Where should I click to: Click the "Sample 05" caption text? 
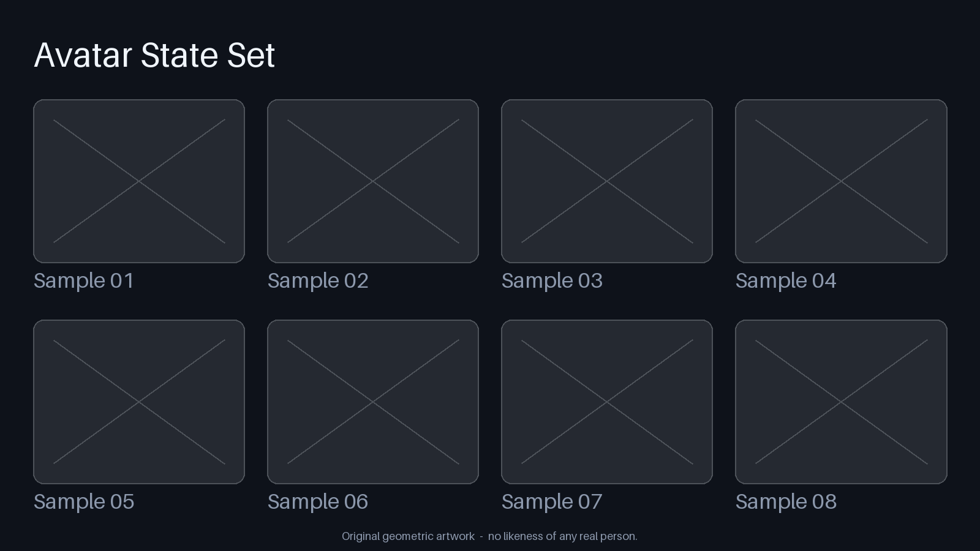click(84, 502)
